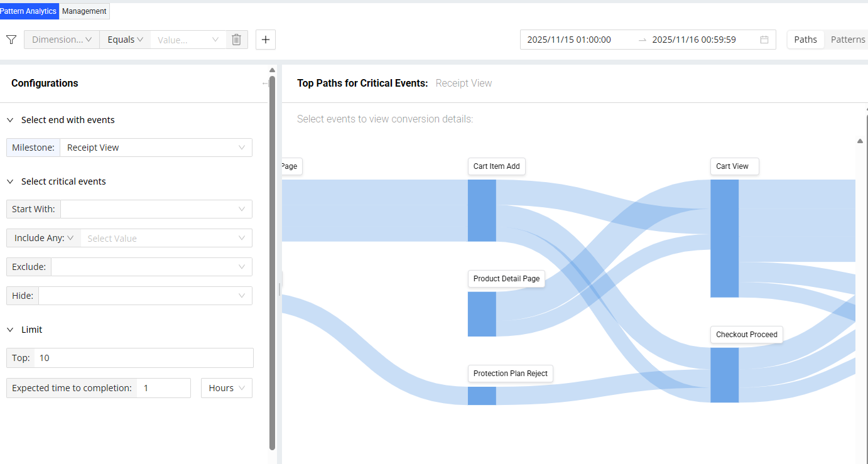Open the Management tab
Image resolution: width=868 pixels, height=464 pixels.
[84, 11]
